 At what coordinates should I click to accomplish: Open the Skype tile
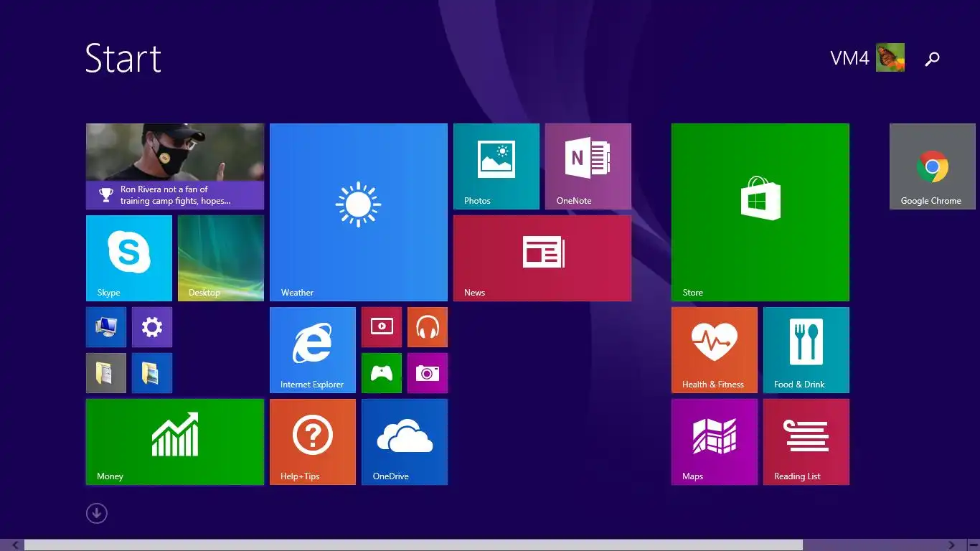tap(129, 258)
